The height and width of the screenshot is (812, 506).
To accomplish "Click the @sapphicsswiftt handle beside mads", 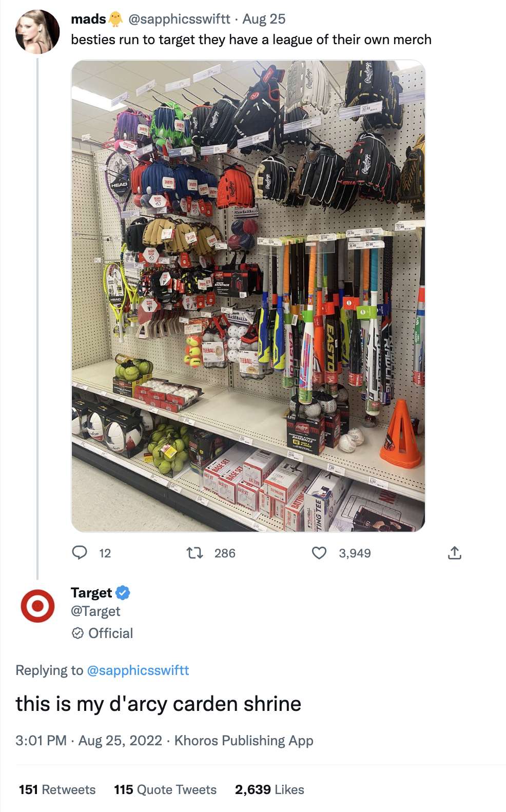I will (x=179, y=19).
